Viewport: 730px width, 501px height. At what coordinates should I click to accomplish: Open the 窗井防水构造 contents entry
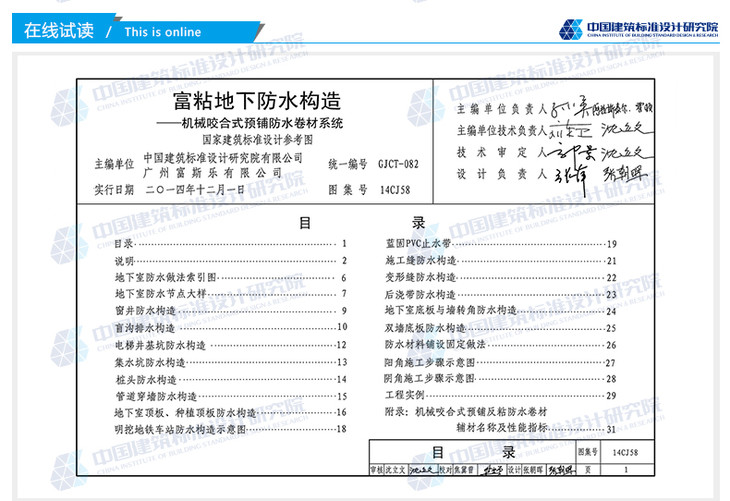click(x=145, y=311)
